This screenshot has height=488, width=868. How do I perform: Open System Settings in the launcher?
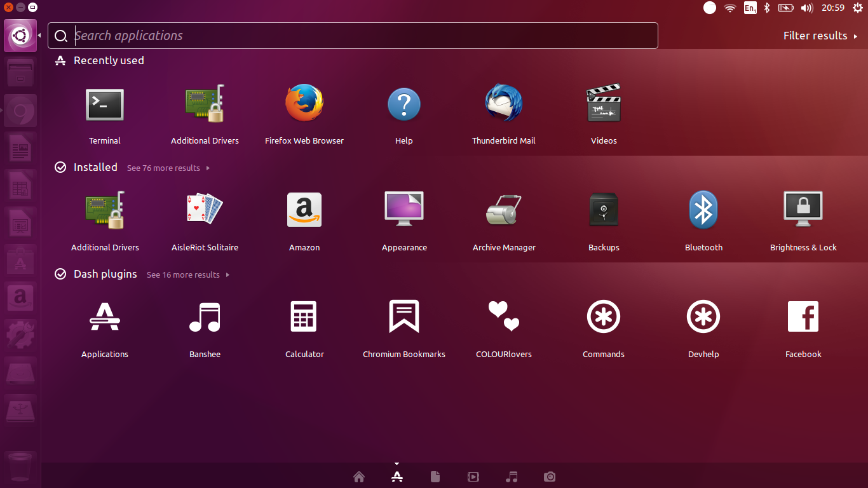20,334
